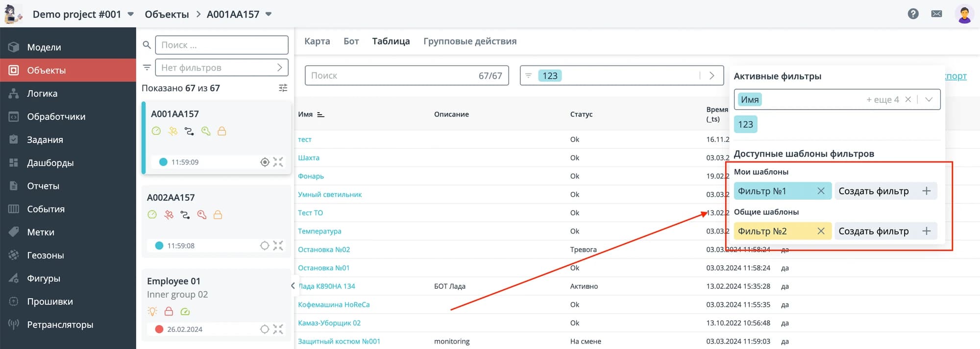Open the messages envelope icon
This screenshot has width=980, height=349.
point(936,14)
